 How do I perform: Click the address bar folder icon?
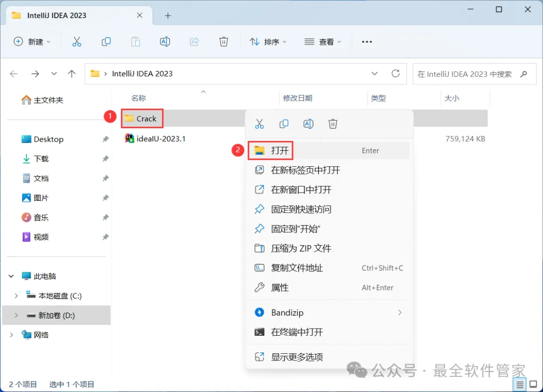click(x=95, y=73)
